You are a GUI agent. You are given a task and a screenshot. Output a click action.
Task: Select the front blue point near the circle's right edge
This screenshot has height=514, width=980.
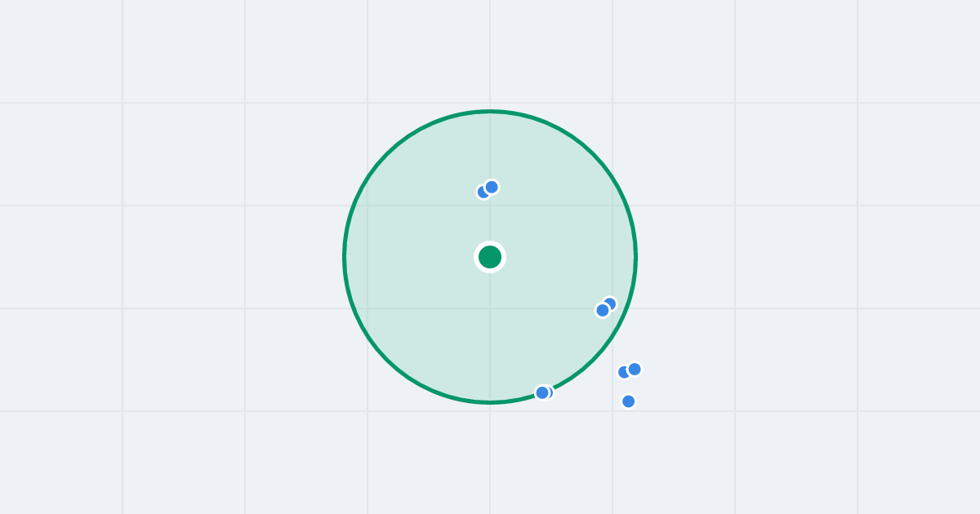point(603,310)
